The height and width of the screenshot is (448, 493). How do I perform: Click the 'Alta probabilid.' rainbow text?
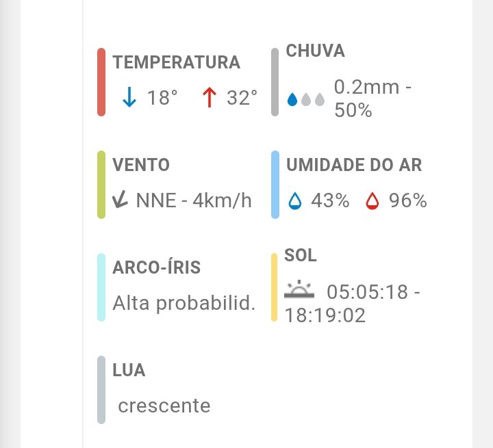tap(184, 303)
